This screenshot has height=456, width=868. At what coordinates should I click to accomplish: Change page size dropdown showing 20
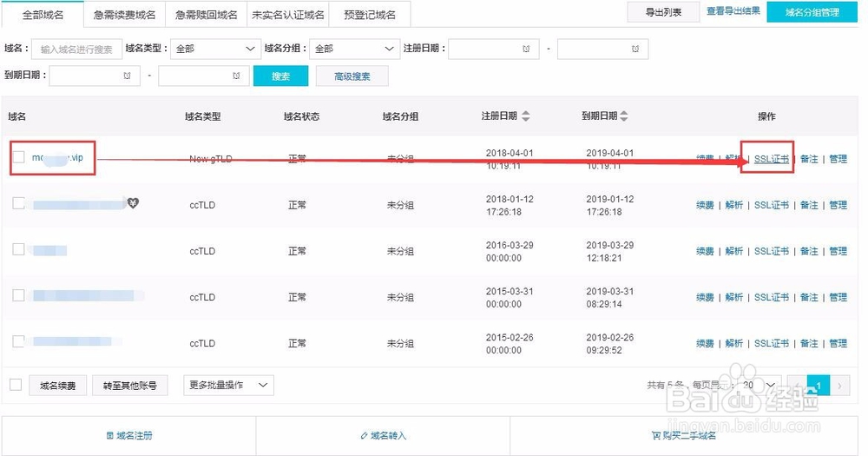759,385
